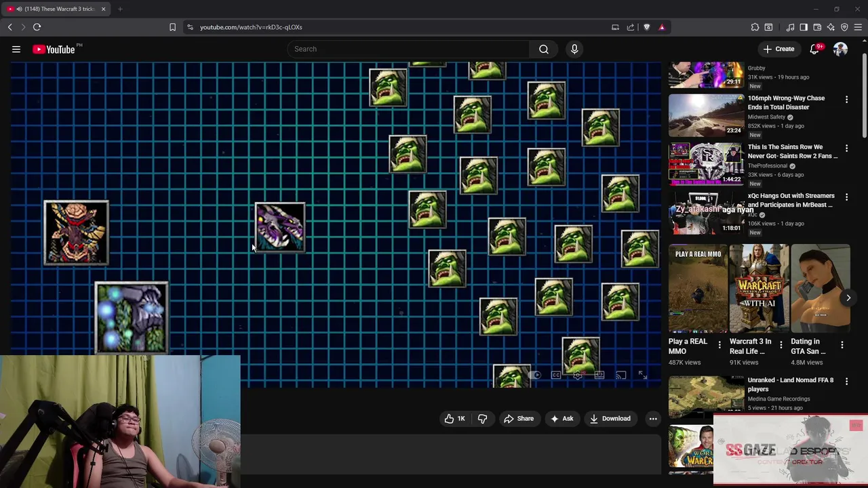
Task: Open Dating in GTA San short thumbnail
Action: tap(820, 289)
